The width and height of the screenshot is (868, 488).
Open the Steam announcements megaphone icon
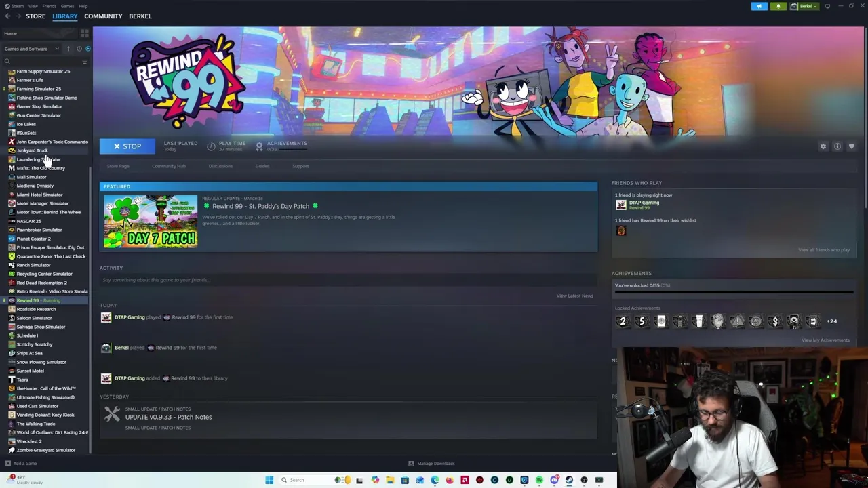[x=759, y=6]
